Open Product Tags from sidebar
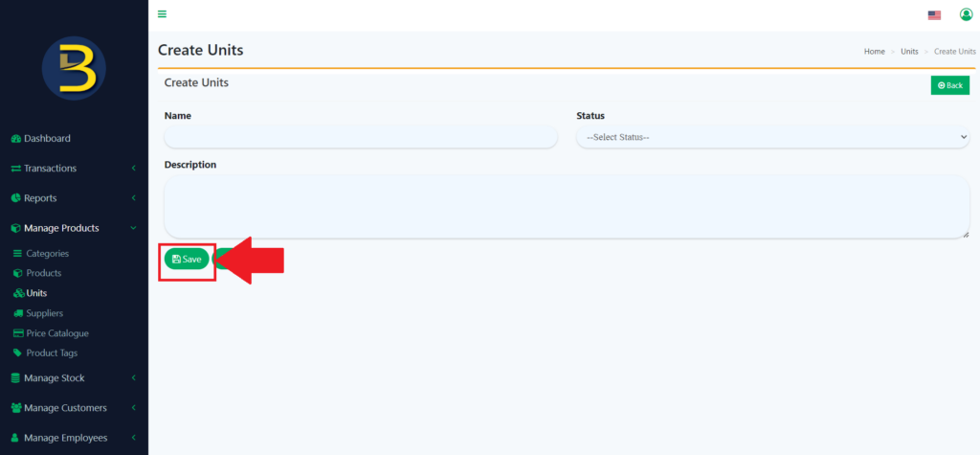This screenshot has width=980, height=455. (x=52, y=353)
